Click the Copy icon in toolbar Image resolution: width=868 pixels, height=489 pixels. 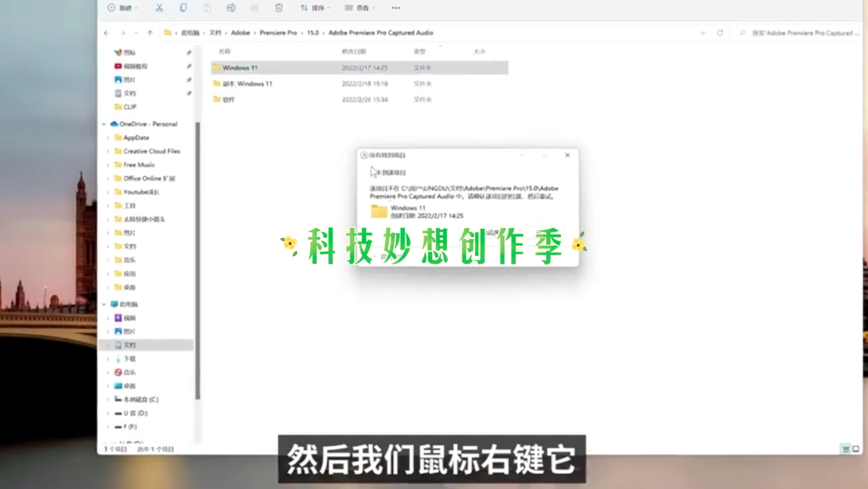[183, 8]
